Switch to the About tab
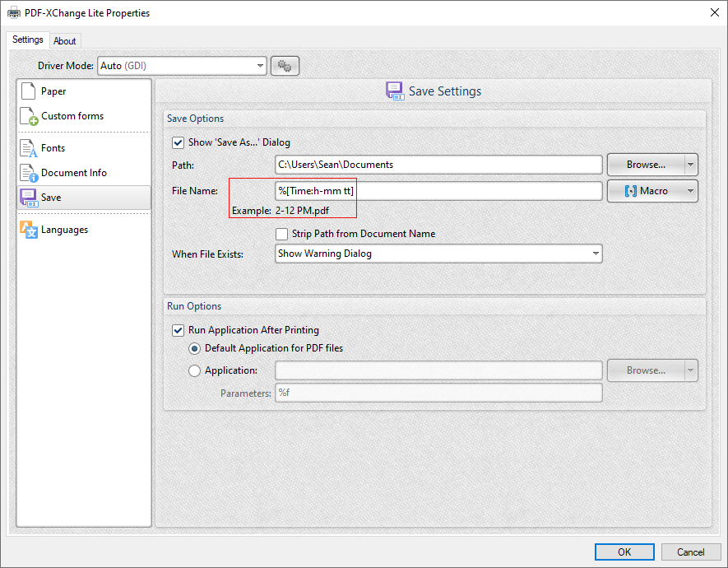 tap(65, 40)
